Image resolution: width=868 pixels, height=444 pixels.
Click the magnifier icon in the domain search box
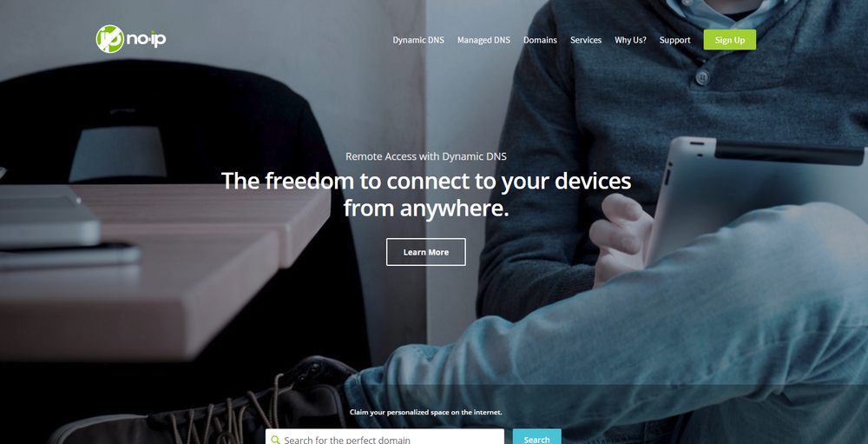(x=275, y=441)
